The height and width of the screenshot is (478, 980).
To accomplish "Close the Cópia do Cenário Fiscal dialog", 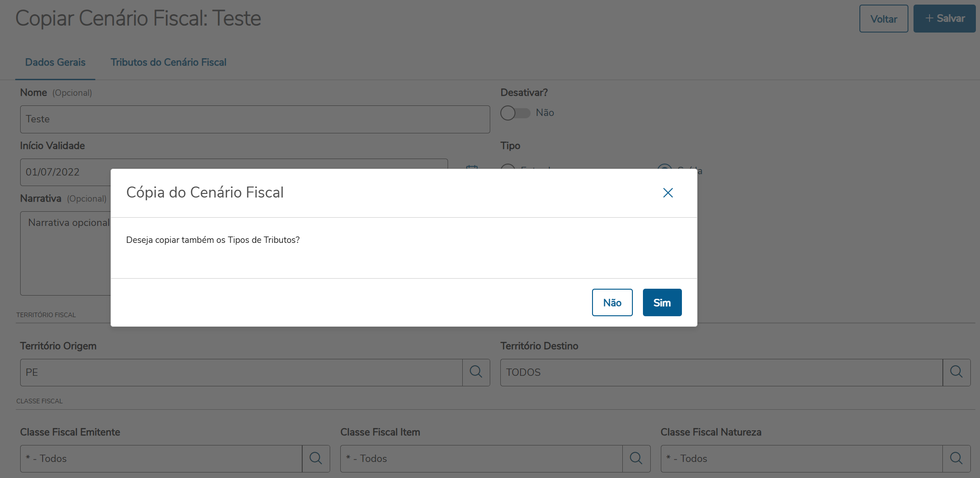I will (668, 193).
